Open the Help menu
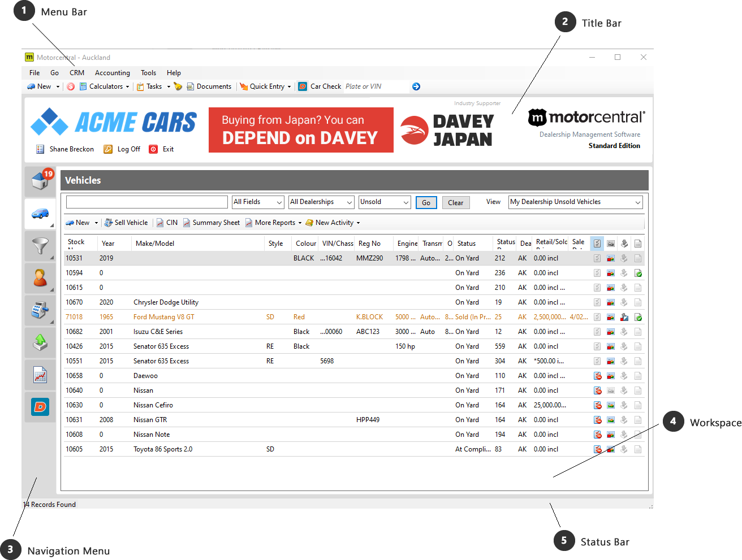Viewport: 742px width, 560px height. (174, 73)
